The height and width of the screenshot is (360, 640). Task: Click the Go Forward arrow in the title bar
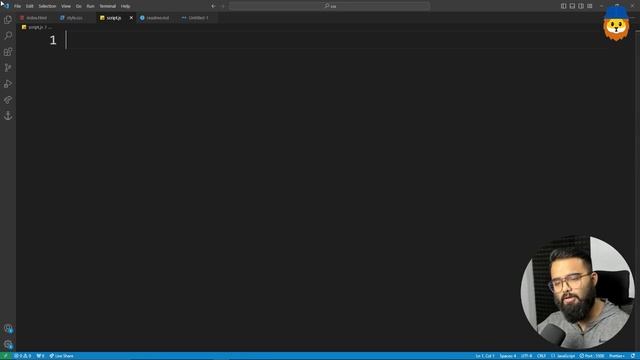223,6
